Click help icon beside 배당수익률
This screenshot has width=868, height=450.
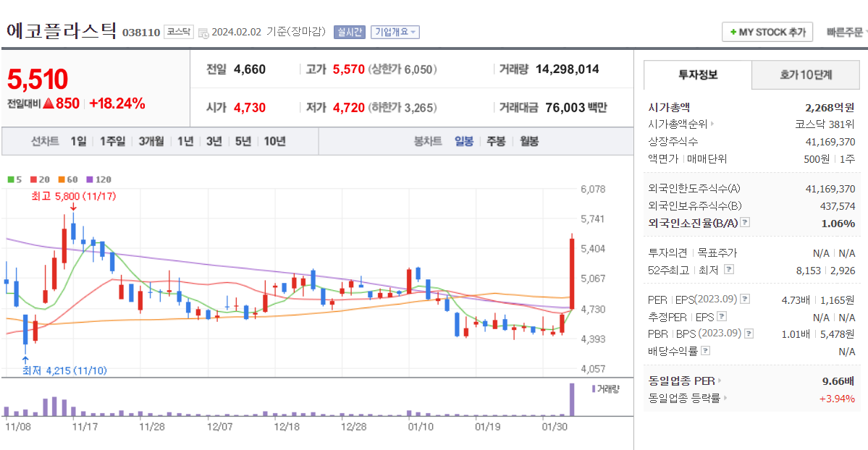(705, 350)
